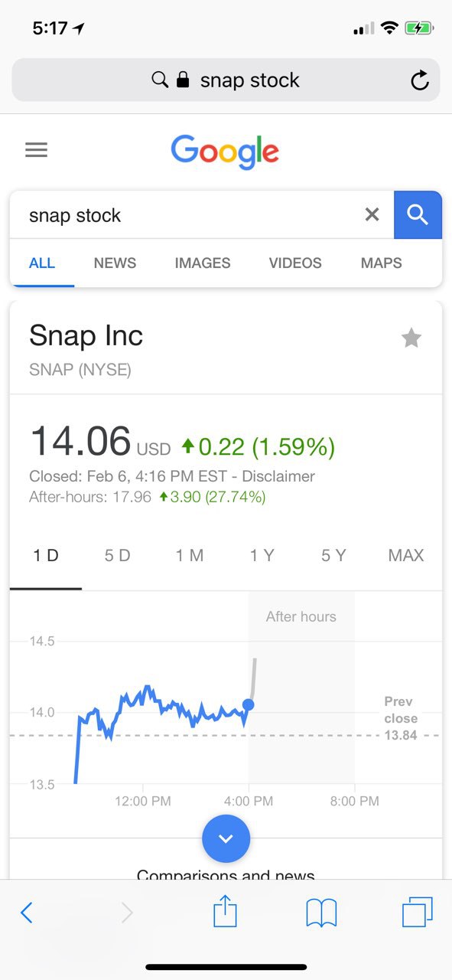Clear search text with X icon
Viewport: 452px width, 980px height.
[372, 215]
